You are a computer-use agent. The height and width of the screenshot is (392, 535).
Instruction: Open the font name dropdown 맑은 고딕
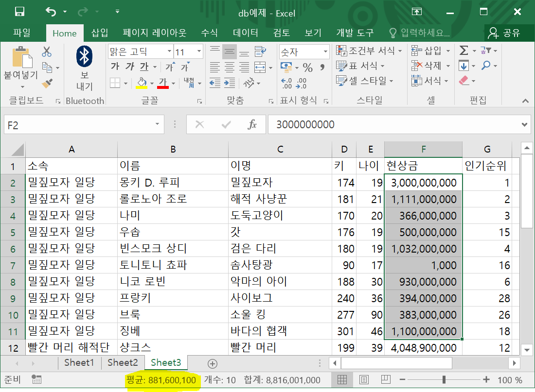169,51
